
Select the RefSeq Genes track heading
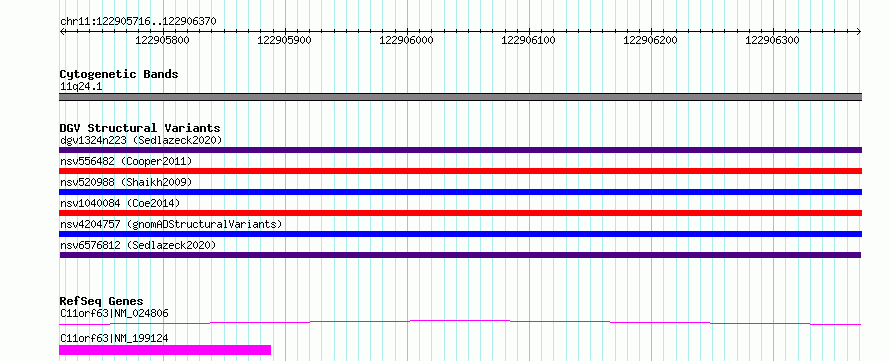101,301
